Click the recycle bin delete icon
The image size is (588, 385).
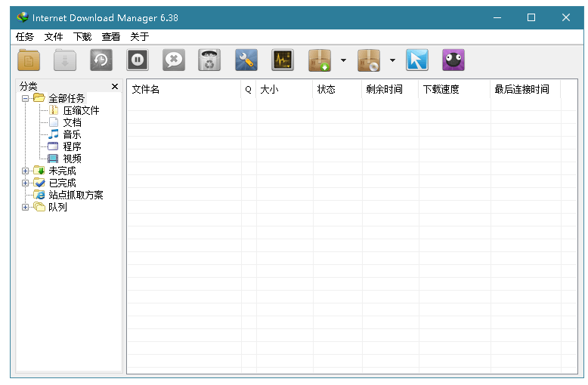tap(209, 60)
